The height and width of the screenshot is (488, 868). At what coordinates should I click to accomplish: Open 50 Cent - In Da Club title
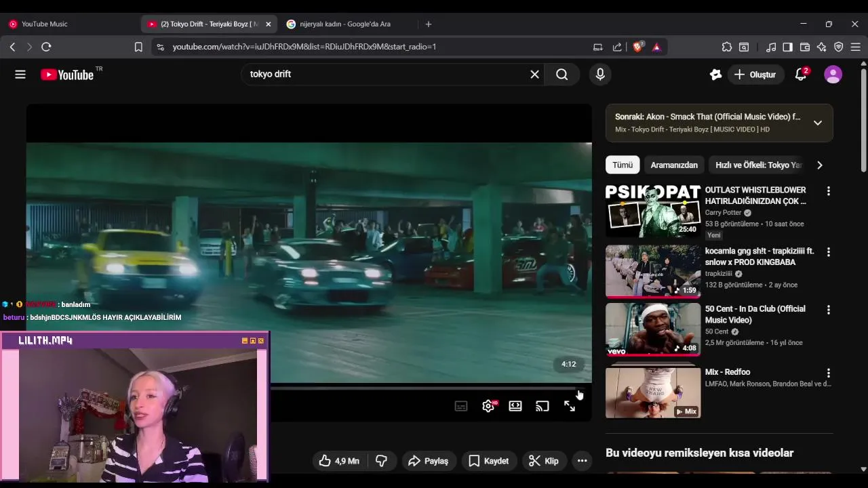pyautogui.click(x=755, y=314)
